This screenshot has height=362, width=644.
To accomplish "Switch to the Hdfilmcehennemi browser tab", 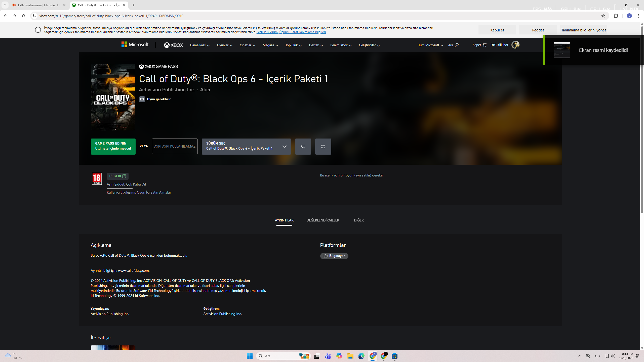I will click(x=39, y=5).
